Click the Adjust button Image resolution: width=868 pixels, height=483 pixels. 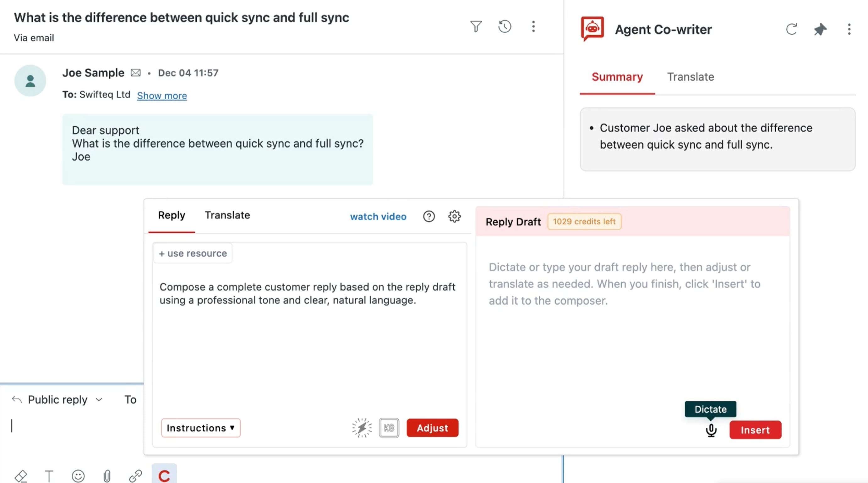[x=432, y=428]
